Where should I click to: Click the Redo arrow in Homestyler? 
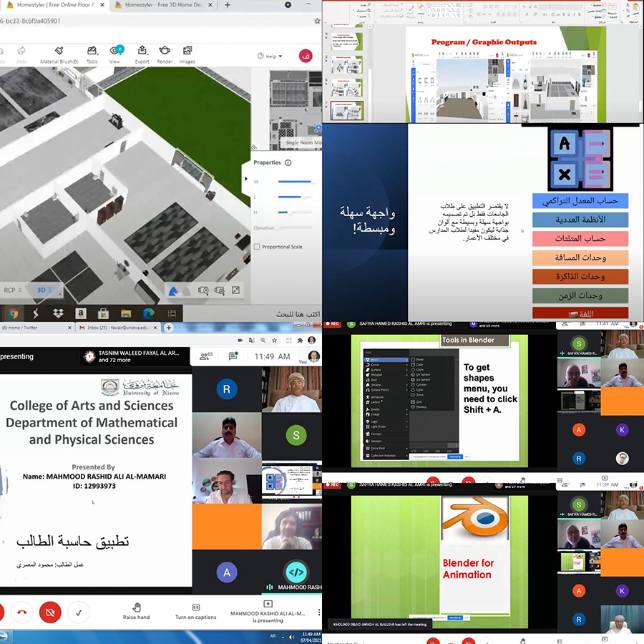pos(21,51)
